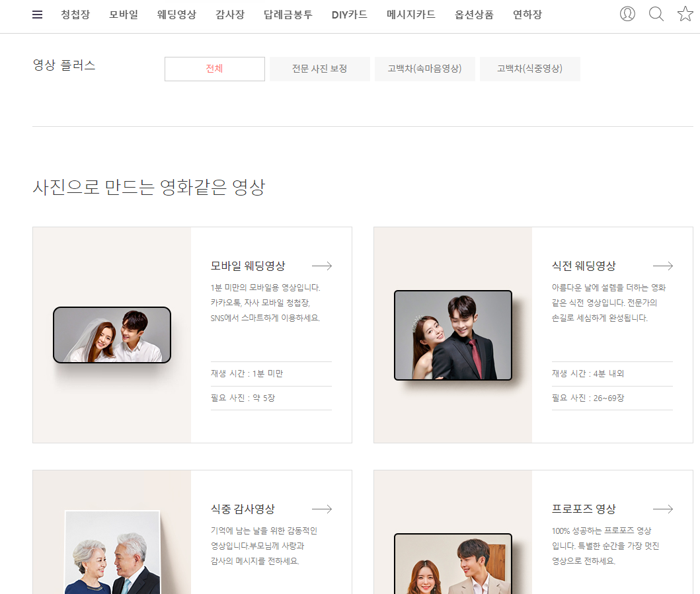
Task: Open the 프로포즈 영상 title link
Action: click(x=584, y=509)
